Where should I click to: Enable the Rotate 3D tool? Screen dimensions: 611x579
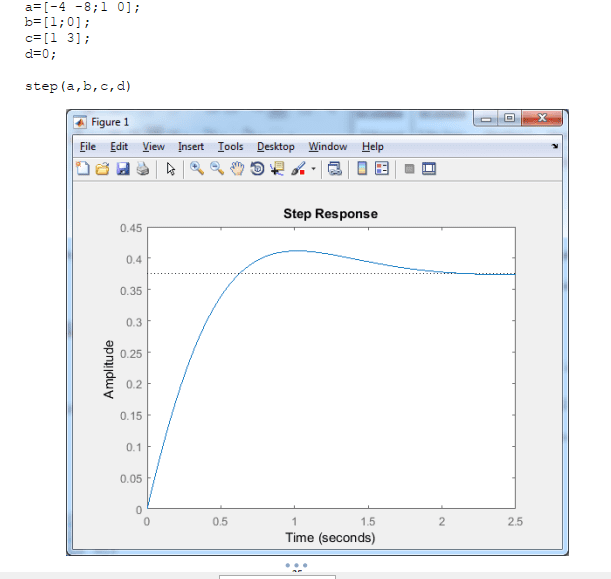tap(257, 169)
